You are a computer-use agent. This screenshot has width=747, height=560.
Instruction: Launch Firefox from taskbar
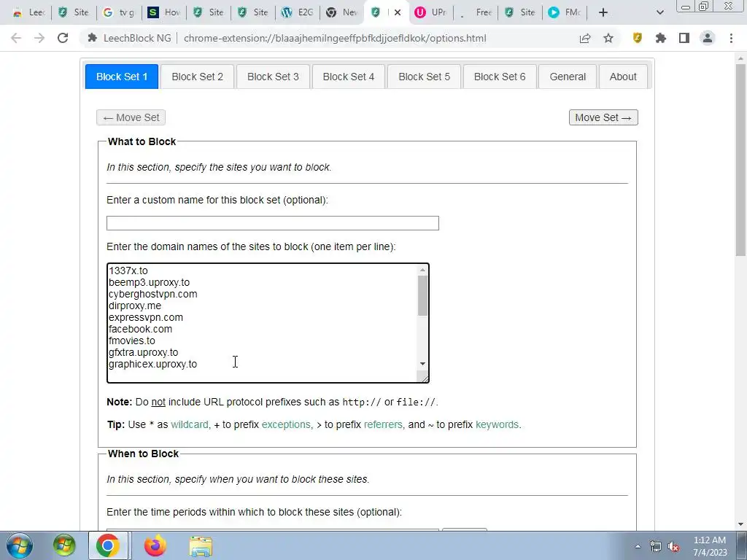coord(155,545)
